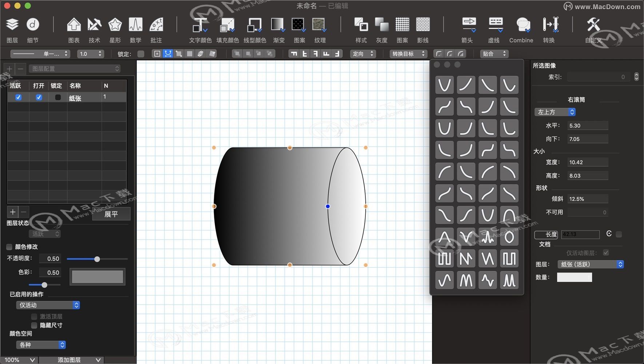Edit the 高度 height value field
Image resolution: width=644 pixels, height=364 pixels.
(x=588, y=176)
